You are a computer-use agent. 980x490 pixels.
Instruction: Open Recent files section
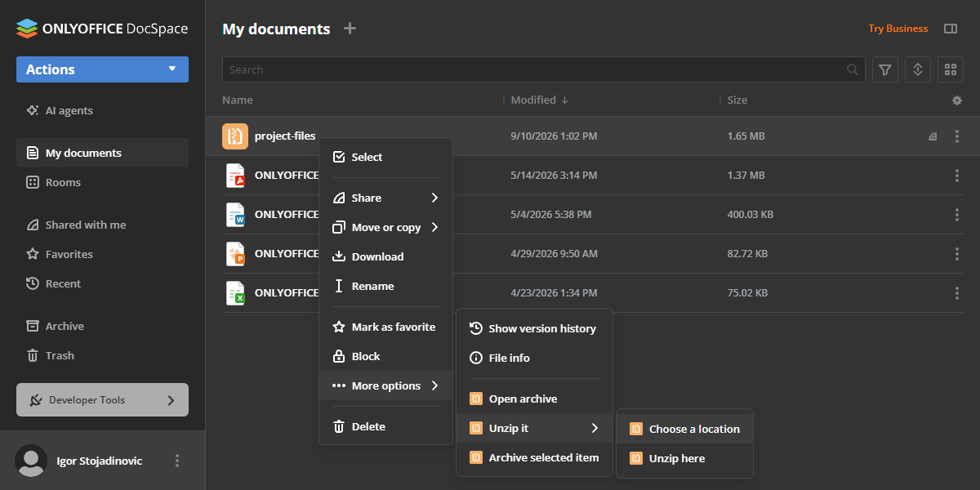tap(102, 283)
